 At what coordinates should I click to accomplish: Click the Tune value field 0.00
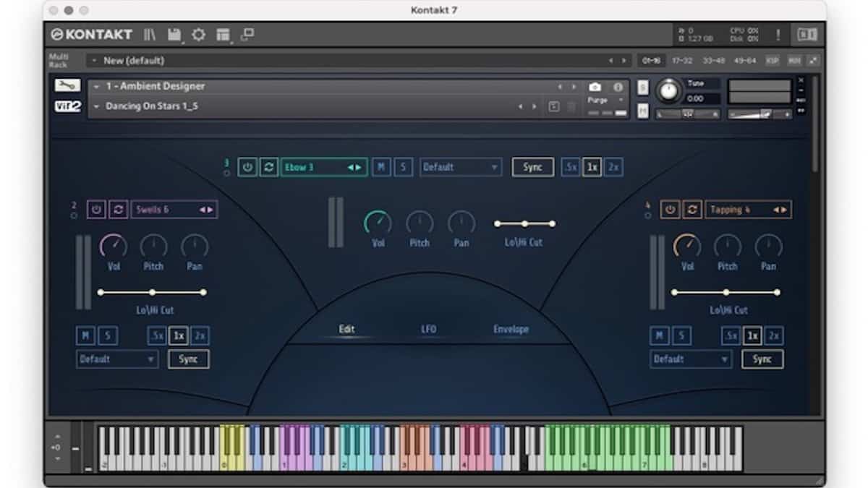(x=702, y=98)
